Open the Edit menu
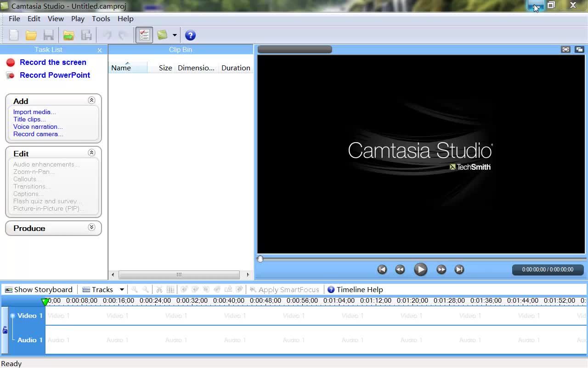The width and height of the screenshot is (588, 368). pos(34,19)
